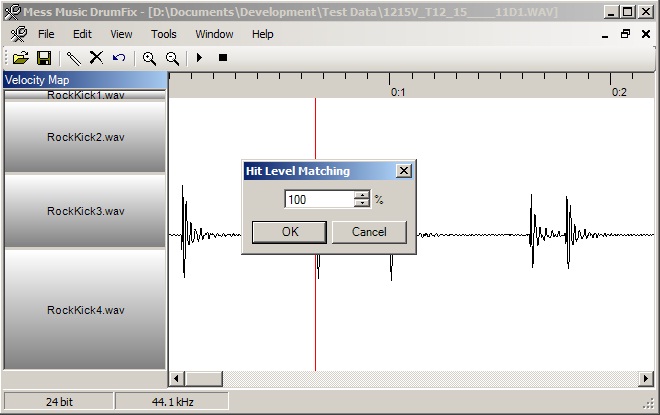Close the Hit Level Matching dialog with X
Viewport: 660px width, 415px height.
[x=403, y=171]
